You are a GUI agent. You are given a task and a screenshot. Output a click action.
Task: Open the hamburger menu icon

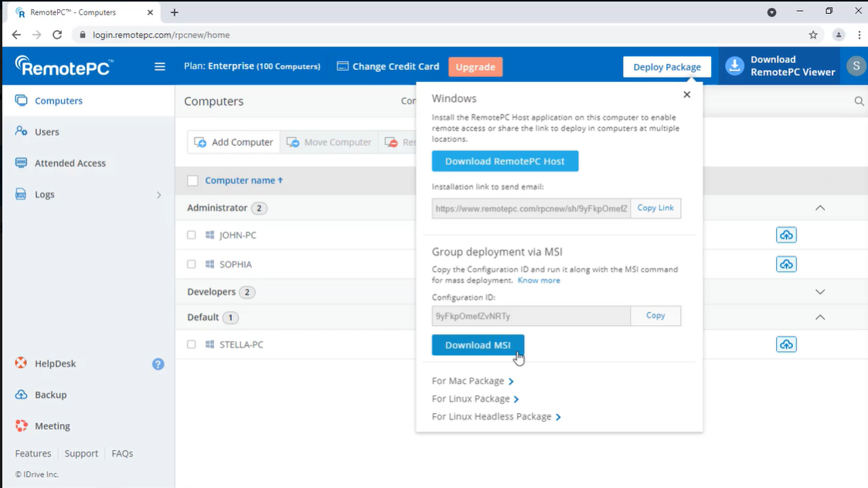point(160,66)
